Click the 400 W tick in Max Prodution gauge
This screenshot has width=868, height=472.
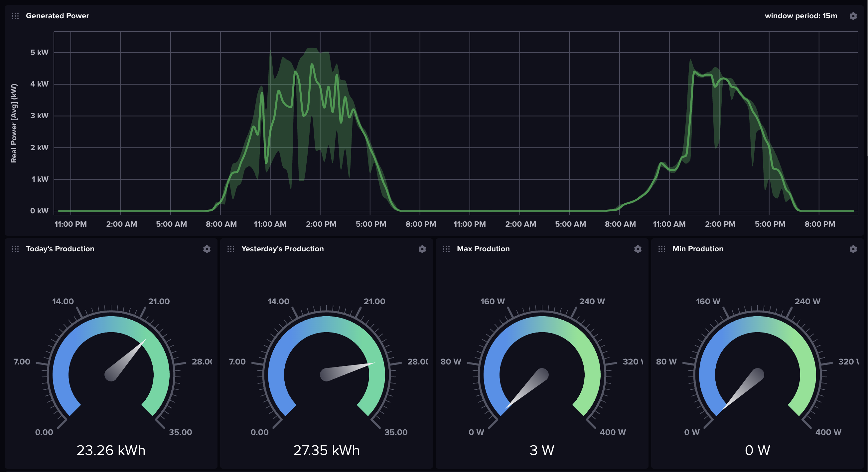click(613, 432)
